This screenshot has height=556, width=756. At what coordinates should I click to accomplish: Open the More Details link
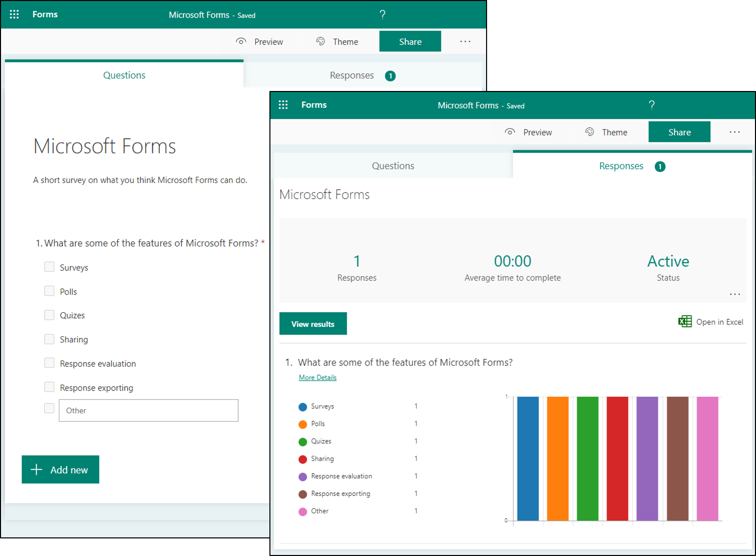click(x=317, y=377)
